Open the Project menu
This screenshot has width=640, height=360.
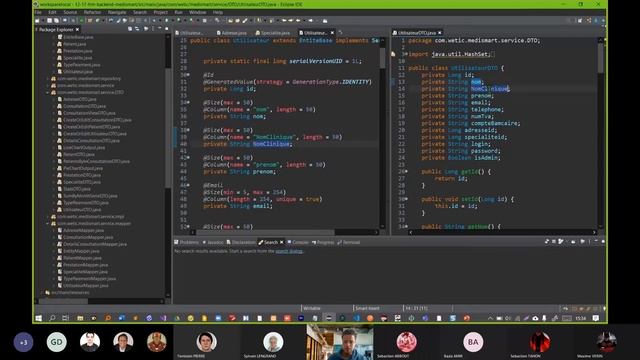click(160, 12)
